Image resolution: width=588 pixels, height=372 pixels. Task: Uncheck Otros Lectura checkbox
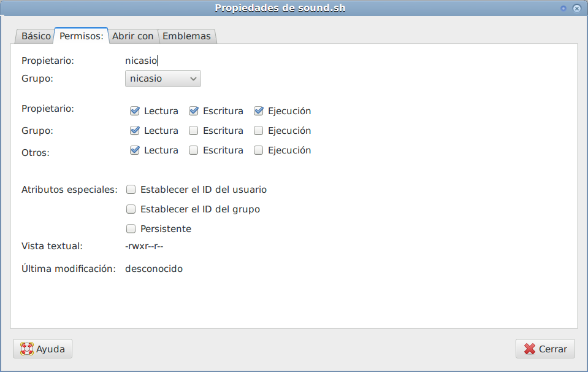135,150
